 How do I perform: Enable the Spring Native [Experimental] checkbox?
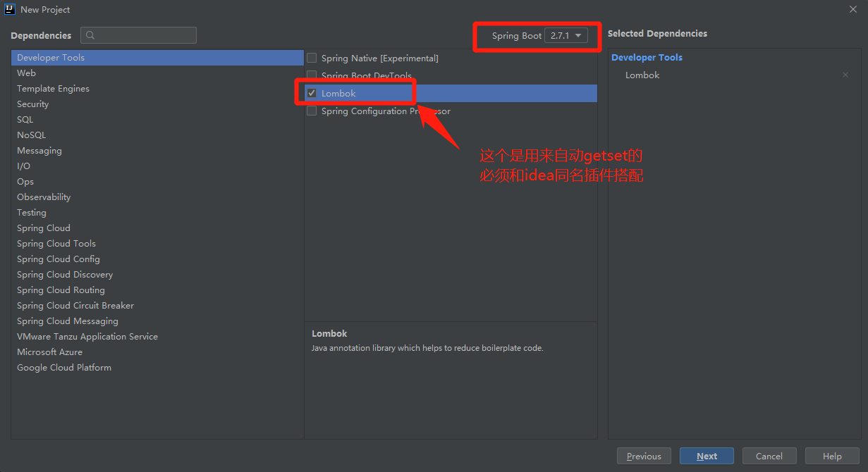312,58
